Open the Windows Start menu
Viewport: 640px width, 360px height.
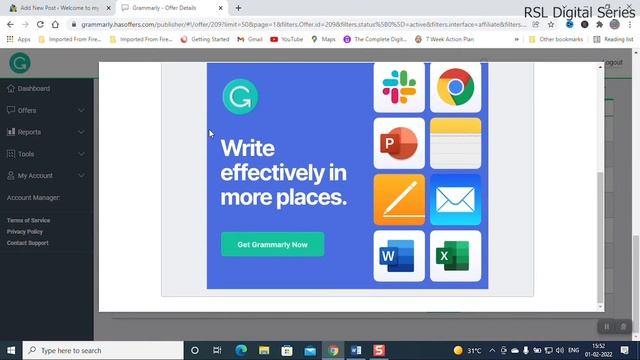tap(11, 350)
